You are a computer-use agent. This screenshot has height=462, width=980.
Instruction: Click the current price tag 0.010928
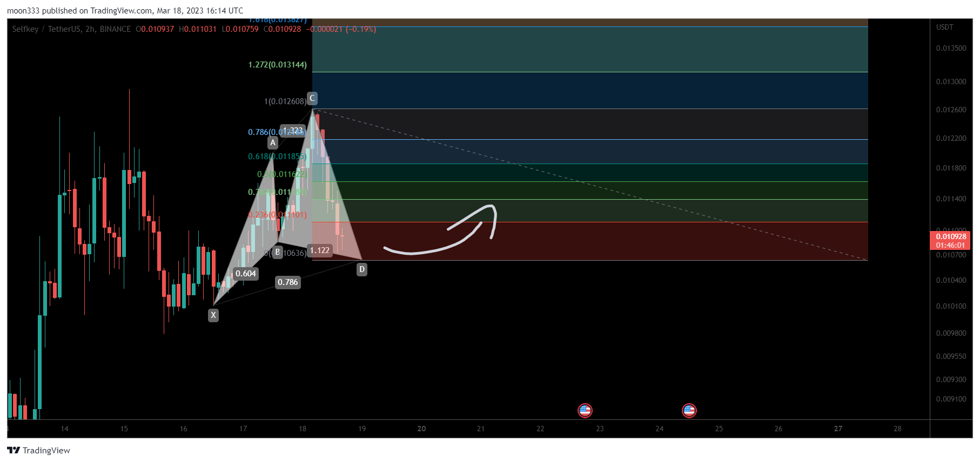point(951,241)
